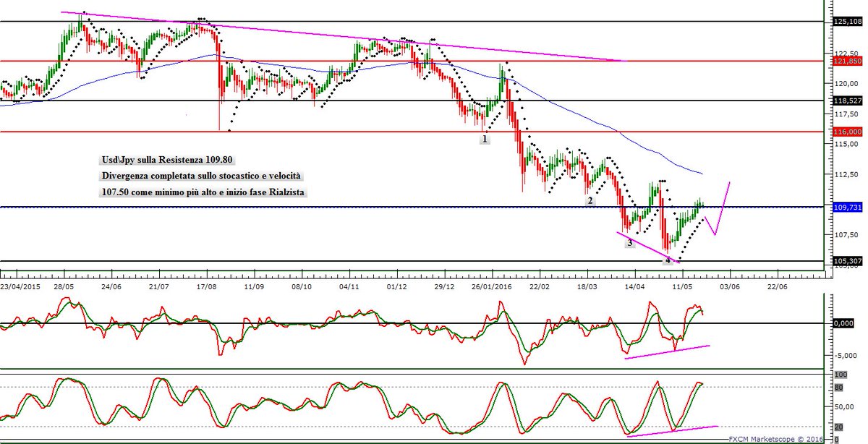Click the 01/12 date label
The image size is (868, 444).
(397, 286)
